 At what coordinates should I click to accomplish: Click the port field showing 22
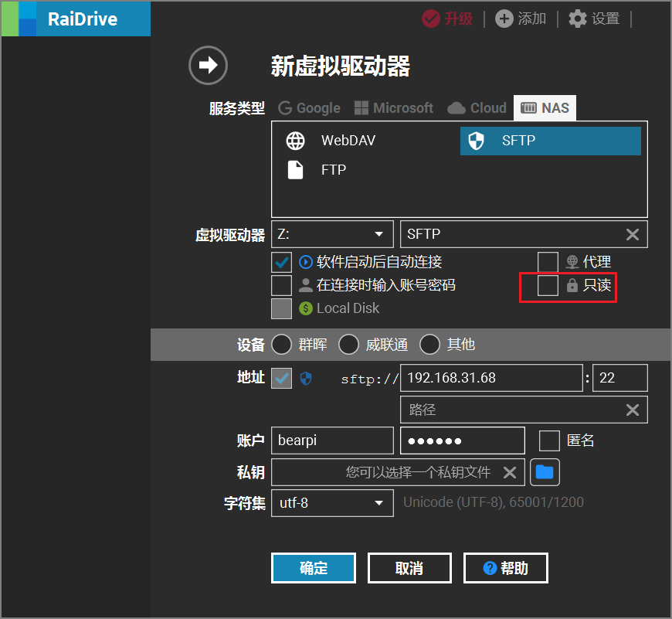(619, 378)
